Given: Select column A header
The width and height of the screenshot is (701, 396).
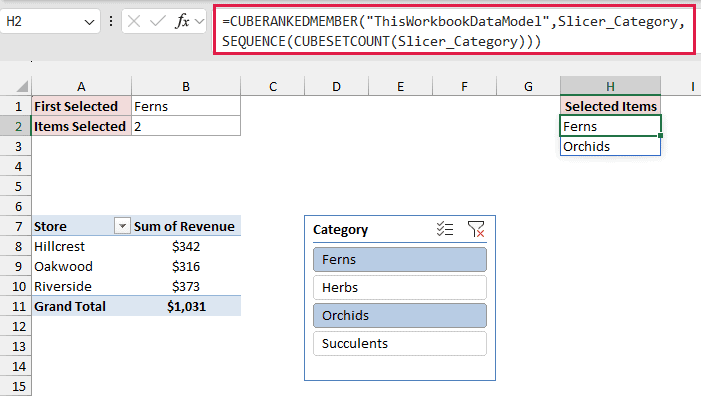Looking at the screenshot, I should (81, 86).
